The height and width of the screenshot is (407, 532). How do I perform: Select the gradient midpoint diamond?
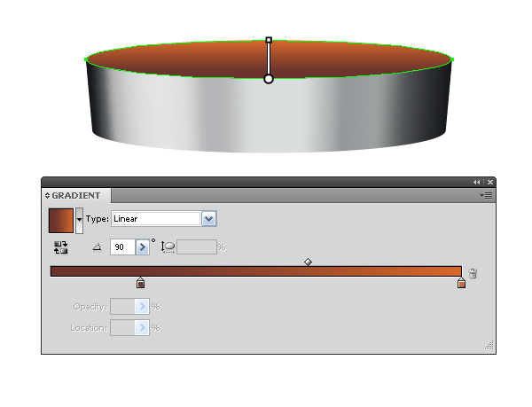[308, 262]
